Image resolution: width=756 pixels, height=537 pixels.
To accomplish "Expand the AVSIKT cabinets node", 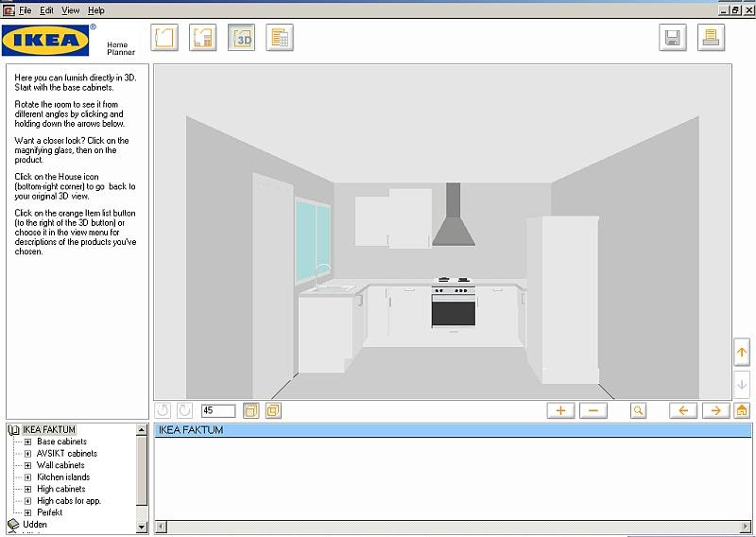I will tap(28, 454).
